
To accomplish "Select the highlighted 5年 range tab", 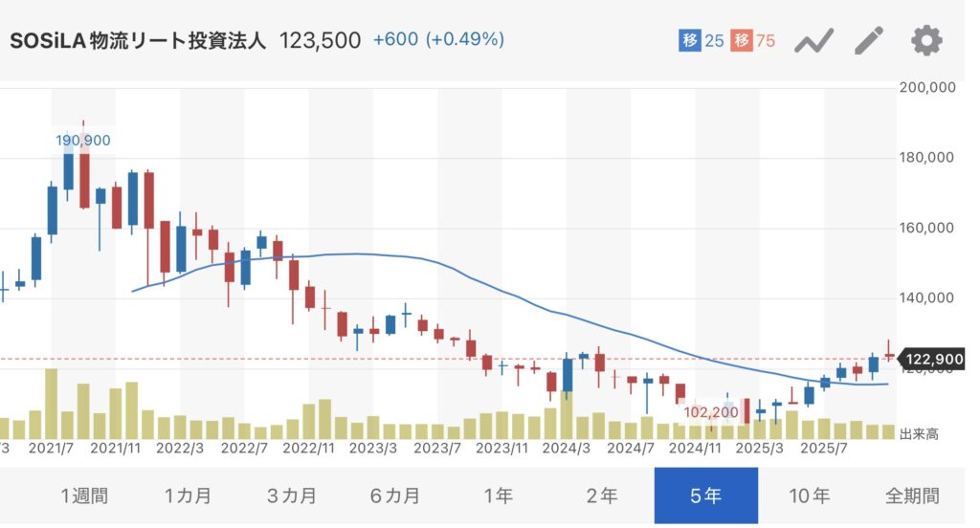I will 705,495.
